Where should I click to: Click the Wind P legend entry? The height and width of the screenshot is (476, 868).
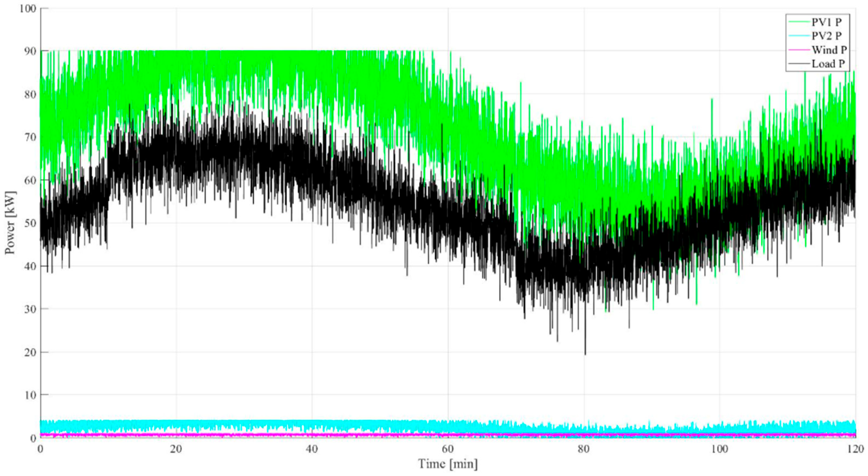(x=818, y=50)
